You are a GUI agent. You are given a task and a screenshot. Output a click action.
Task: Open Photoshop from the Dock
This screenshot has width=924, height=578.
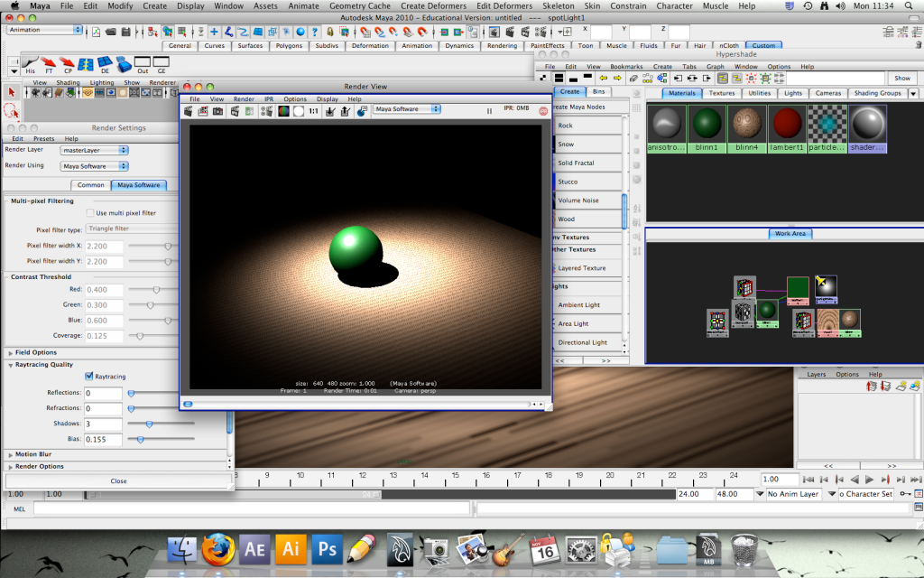click(x=327, y=549)
